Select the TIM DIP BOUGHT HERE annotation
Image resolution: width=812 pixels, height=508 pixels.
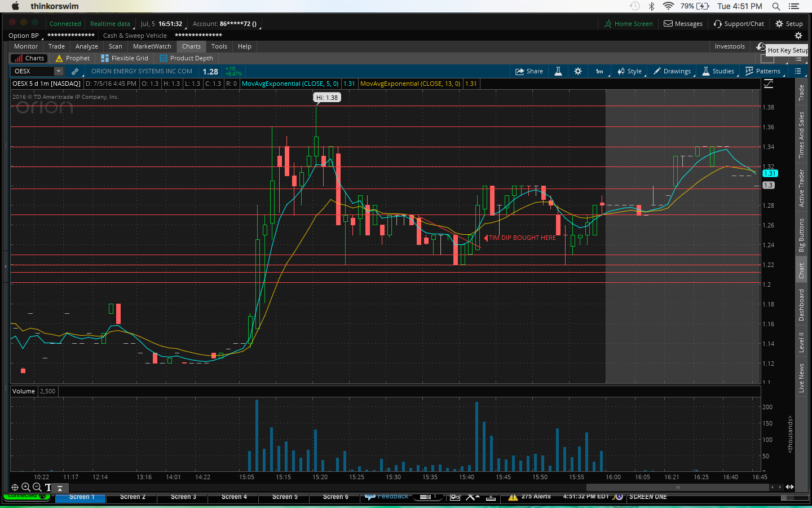click(520, 238)
